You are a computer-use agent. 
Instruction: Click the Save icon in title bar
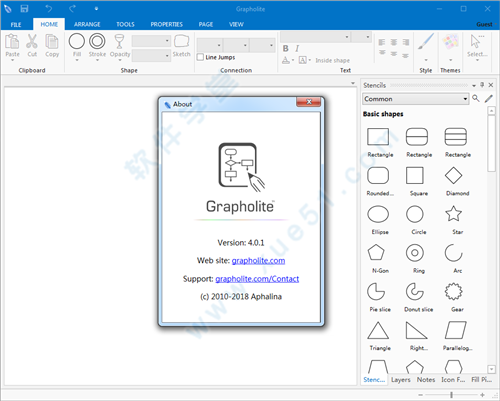[x=24, y=9]
